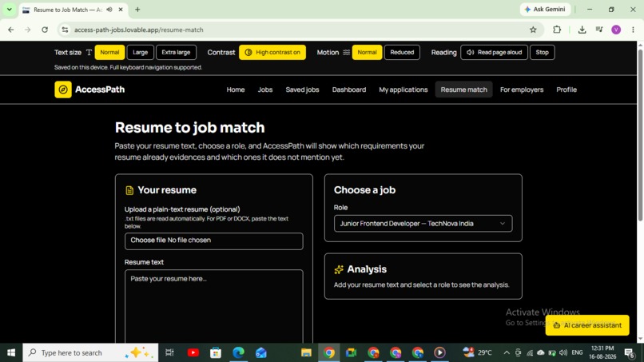Click the Windows taskbar search box

coord(90,352)
